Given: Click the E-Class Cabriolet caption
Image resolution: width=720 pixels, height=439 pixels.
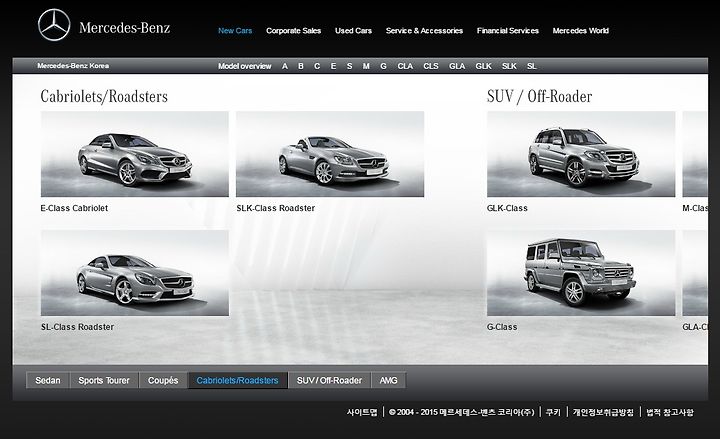Looking at the screenshot, I should click(74, 208).
